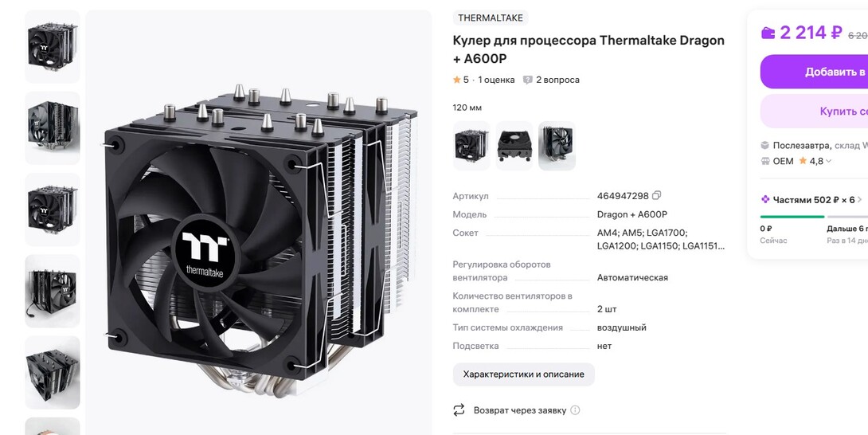
Task: Click the wallet icon beside price 2 214 ₽
Action: [x=768, y=33]
